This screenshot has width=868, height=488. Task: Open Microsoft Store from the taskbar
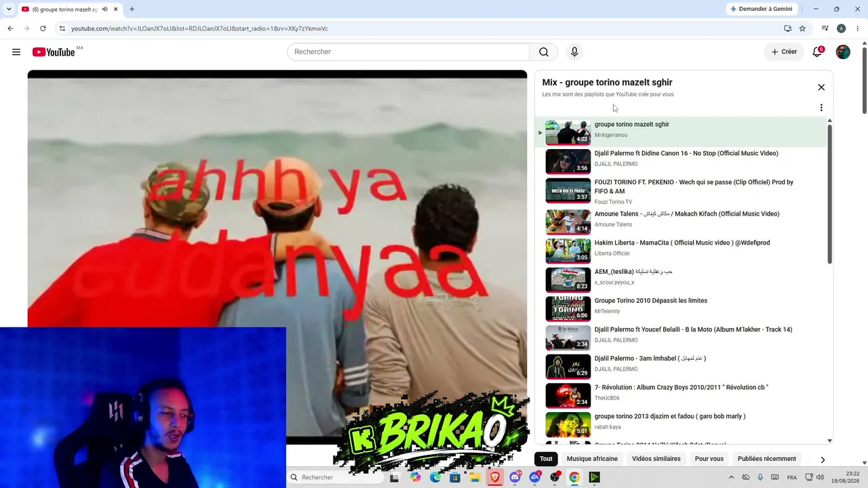455,477
